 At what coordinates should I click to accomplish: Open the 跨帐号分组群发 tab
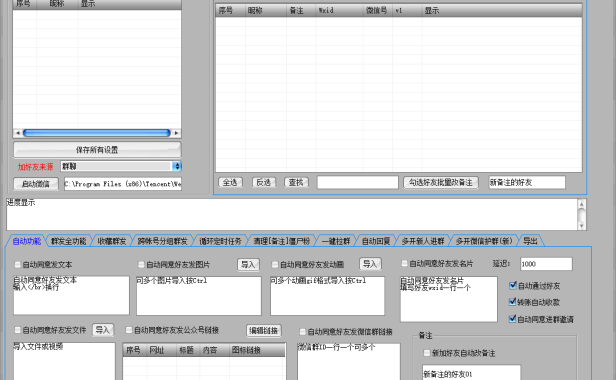[162, 241]
